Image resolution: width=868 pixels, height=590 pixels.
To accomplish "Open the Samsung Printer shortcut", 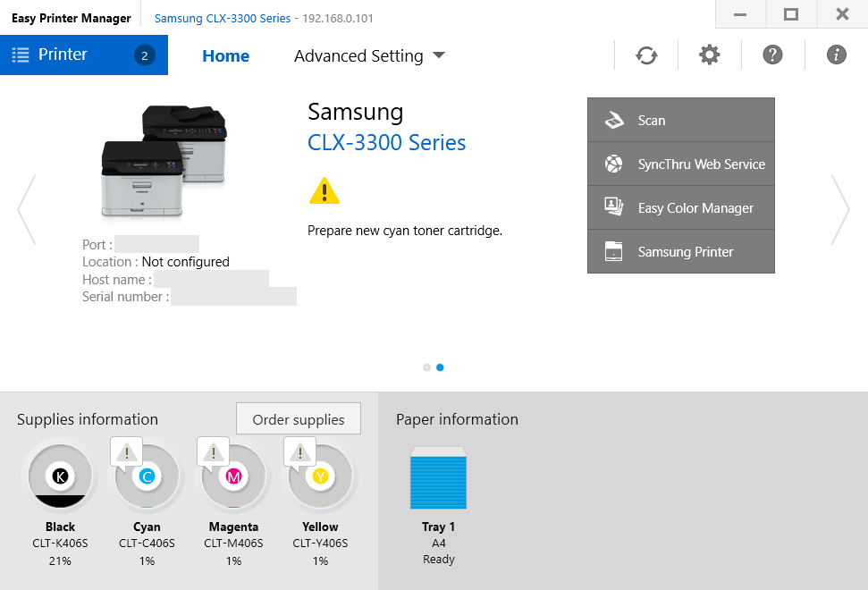I will (680, 251).
